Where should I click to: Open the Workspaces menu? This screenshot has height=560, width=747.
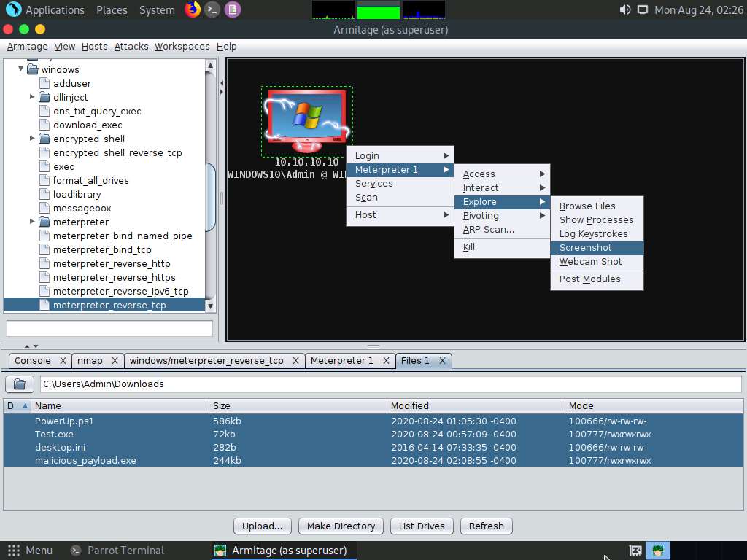click(x=182, y=46)
